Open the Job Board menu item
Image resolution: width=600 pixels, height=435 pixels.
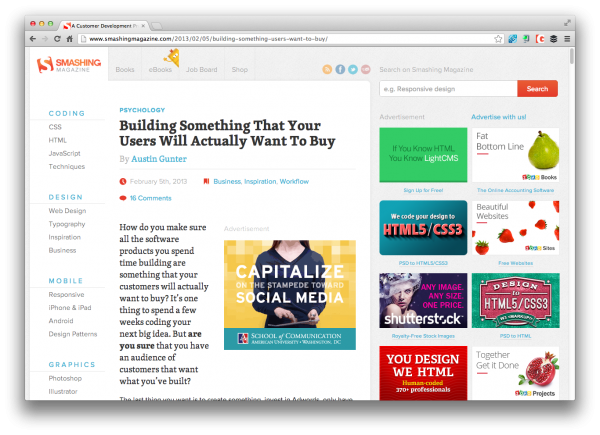pos(202,70)
